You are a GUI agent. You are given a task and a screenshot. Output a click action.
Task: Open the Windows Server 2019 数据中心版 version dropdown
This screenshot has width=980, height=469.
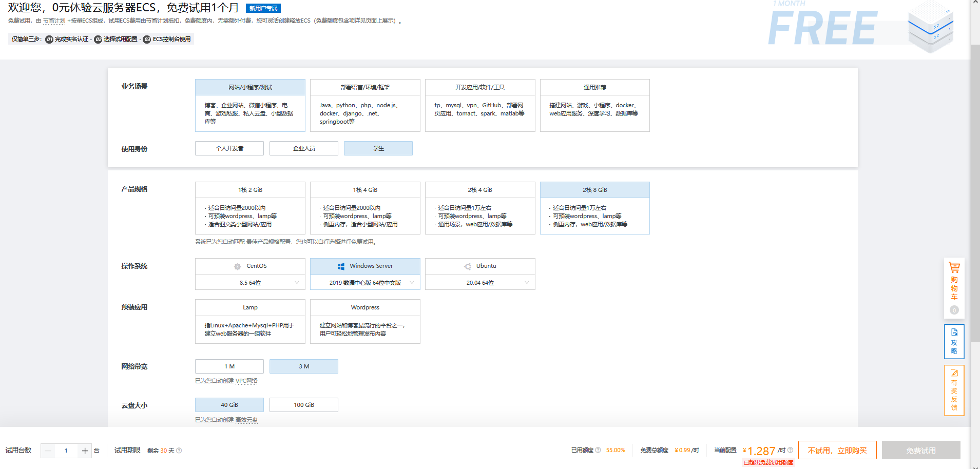pos(365,283)
